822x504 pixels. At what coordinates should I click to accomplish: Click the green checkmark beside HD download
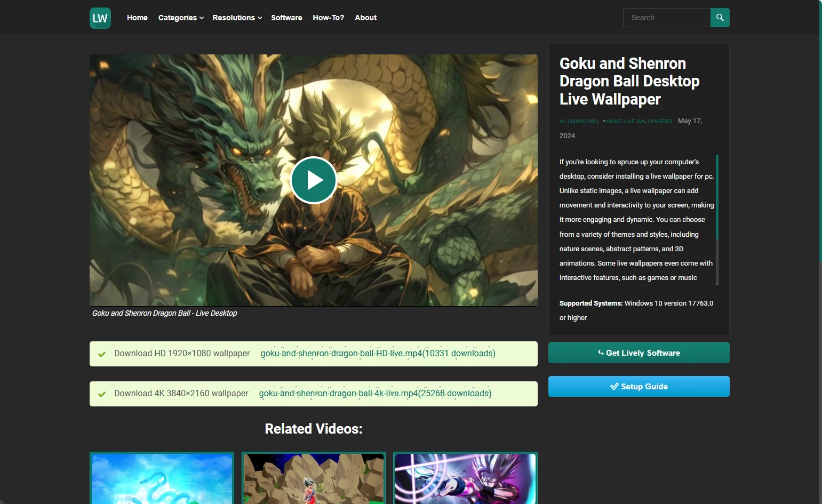coord(102,354)
